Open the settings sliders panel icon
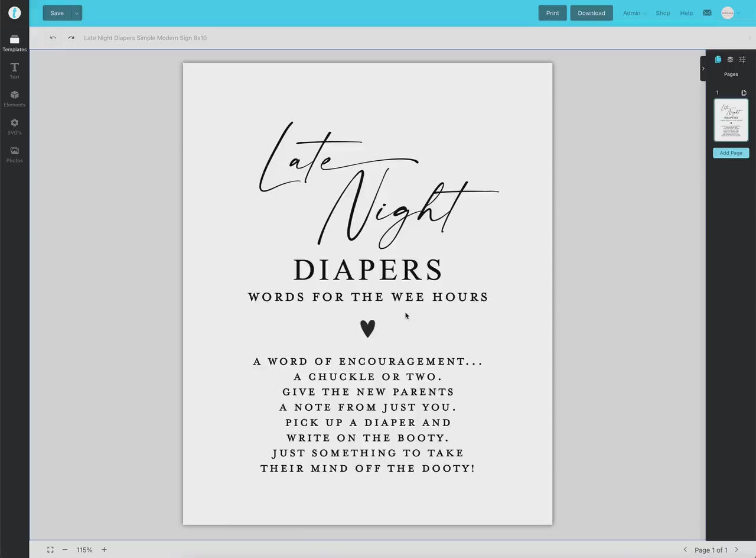The width and height of the screenshot is (756, 558). pos(742,59)
